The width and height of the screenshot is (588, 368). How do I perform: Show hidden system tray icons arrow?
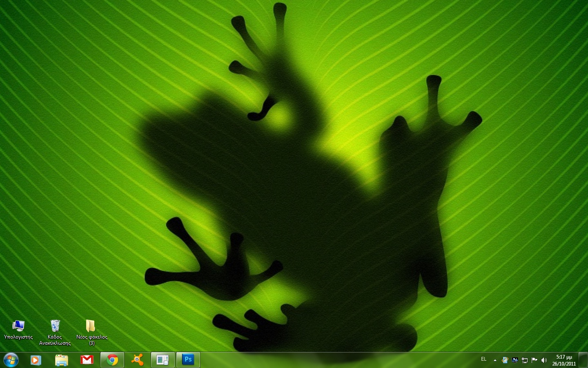[495, 360]
